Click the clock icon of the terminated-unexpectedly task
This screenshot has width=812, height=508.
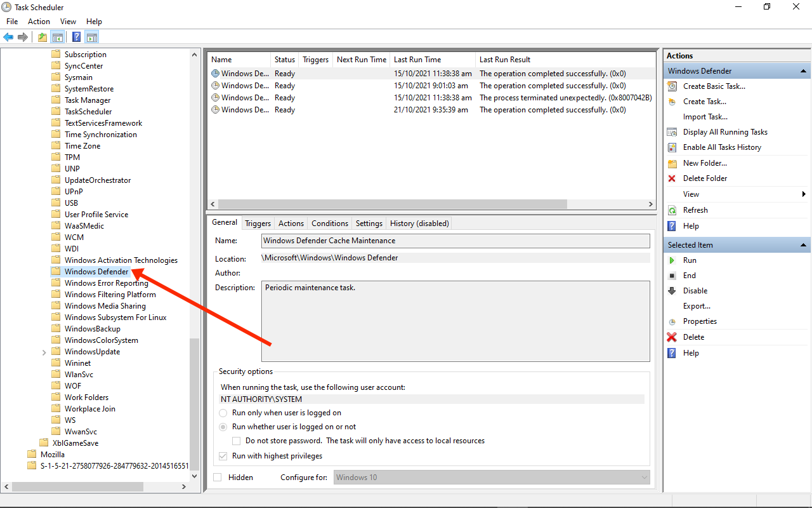pyautogui.click(x=215, y=98)
